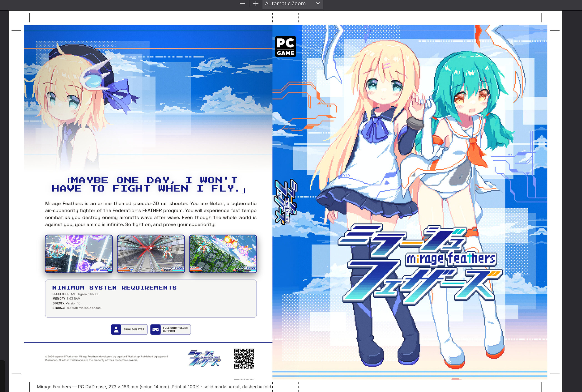The height and width of the screenshot is (392, 582).
Task: Zoom out with the minus button
Action: (242, 3)
